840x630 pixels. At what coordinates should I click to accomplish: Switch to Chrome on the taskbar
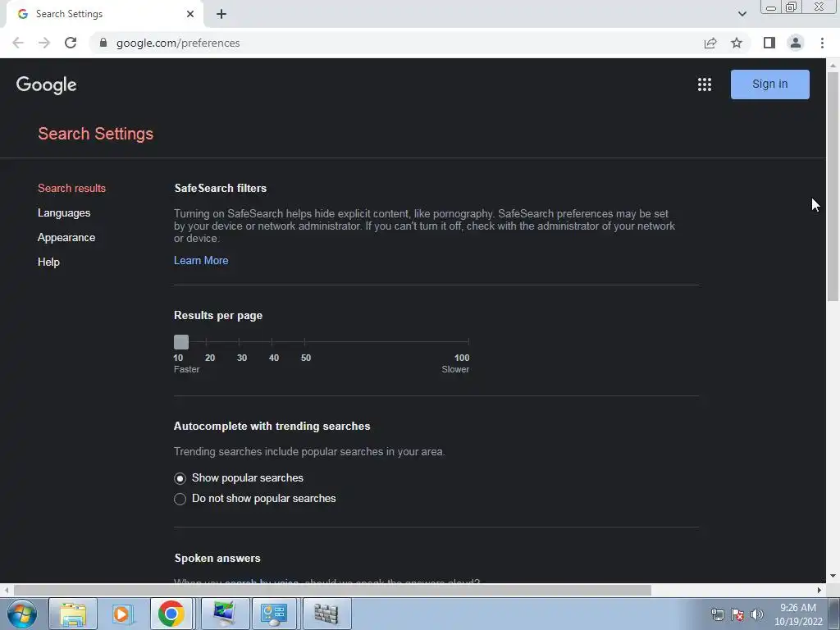[171, 614]
